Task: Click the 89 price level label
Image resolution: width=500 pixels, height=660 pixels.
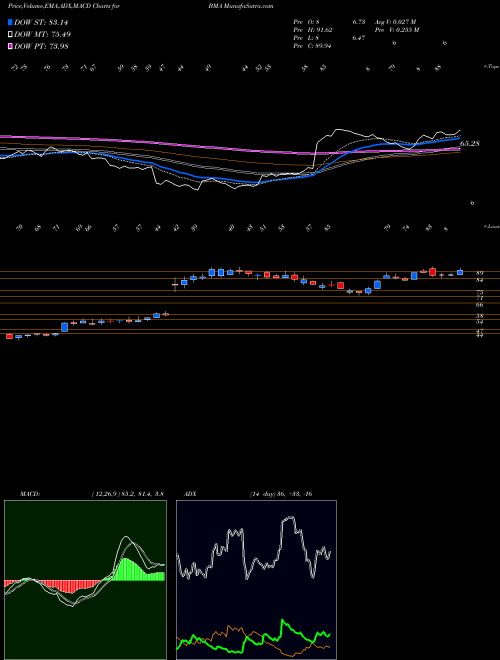Action: 479,273
